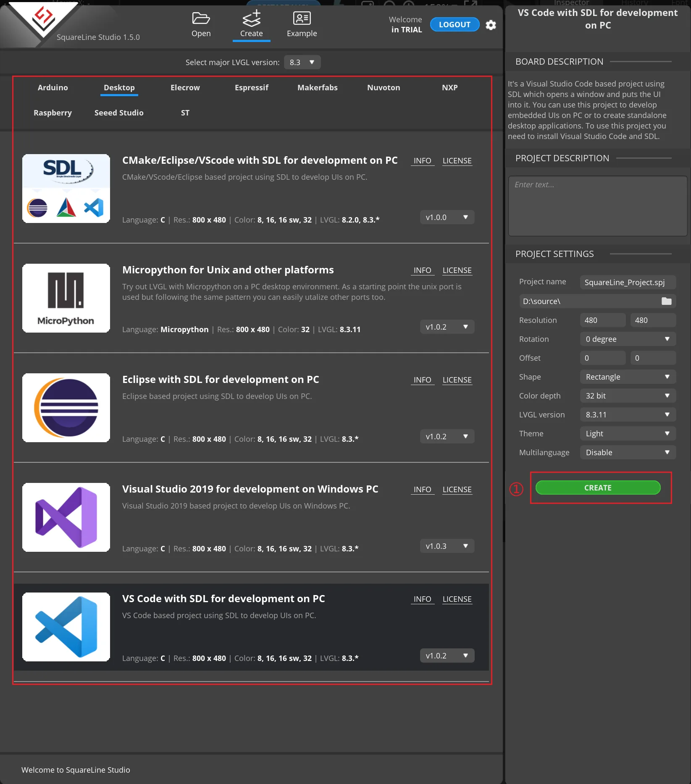
Task: Open LICENSE for VS Code with SDL
Action: [x=457, y=599]
